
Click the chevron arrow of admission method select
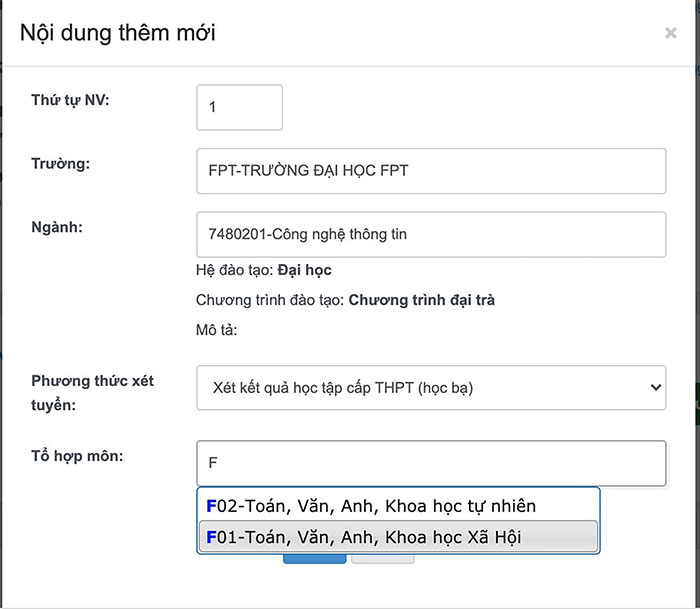pyautogui.click(x=655, y=387)
